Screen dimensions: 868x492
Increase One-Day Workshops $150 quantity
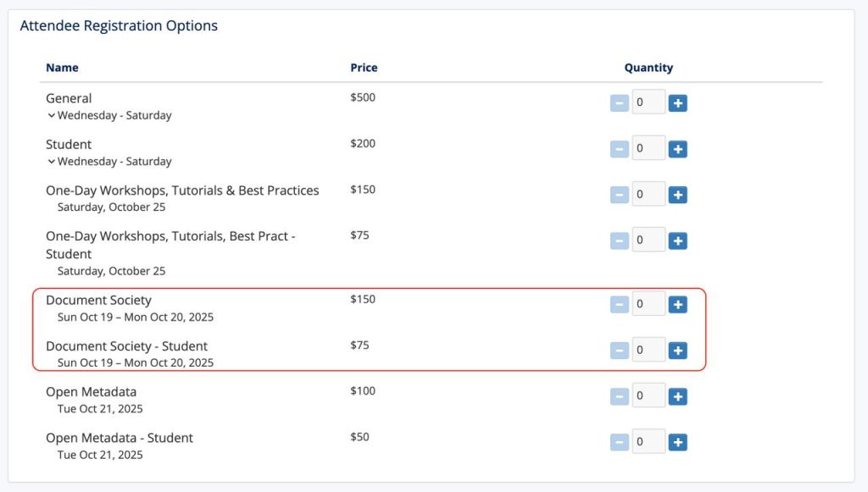click(677, 195)
